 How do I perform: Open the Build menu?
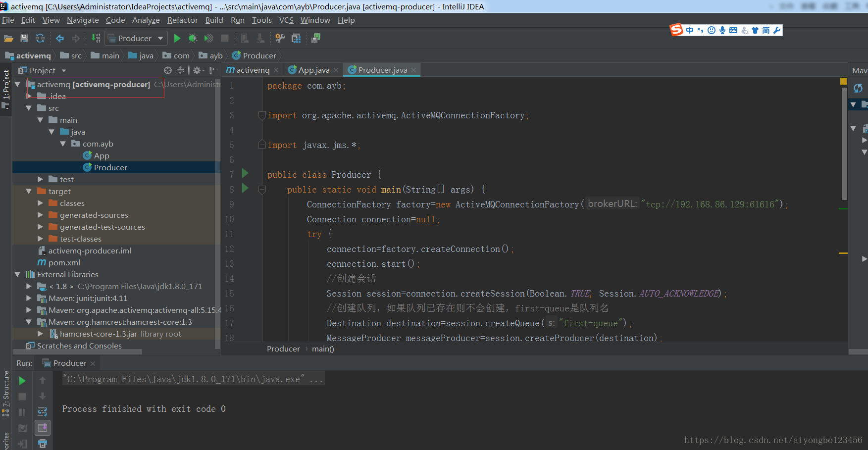coord(214,20)
